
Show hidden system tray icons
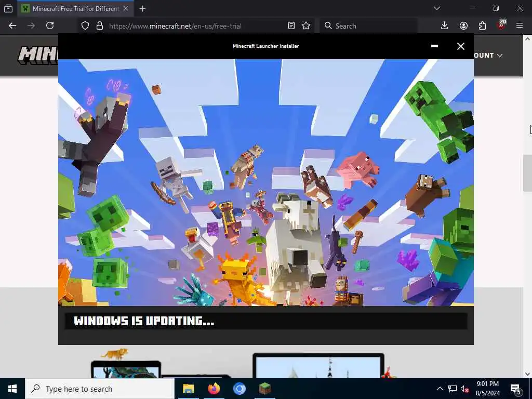[x=440, y=389]
